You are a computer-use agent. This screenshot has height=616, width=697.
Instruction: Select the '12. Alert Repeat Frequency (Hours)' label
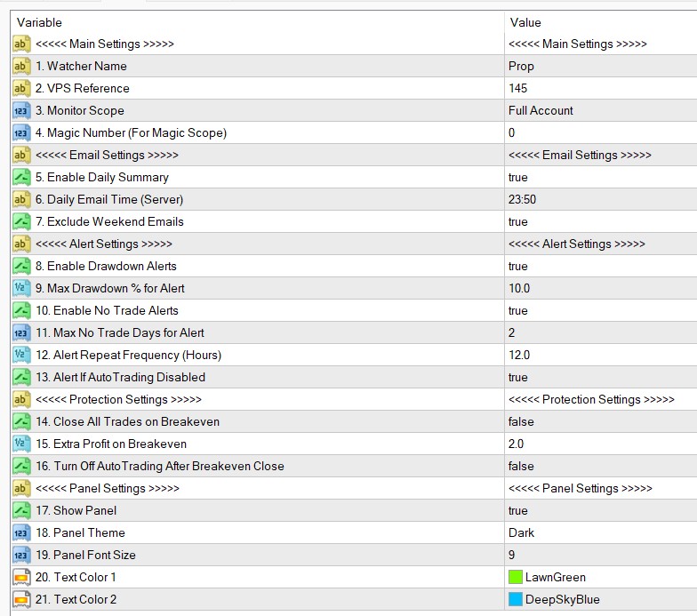point(128,356)
